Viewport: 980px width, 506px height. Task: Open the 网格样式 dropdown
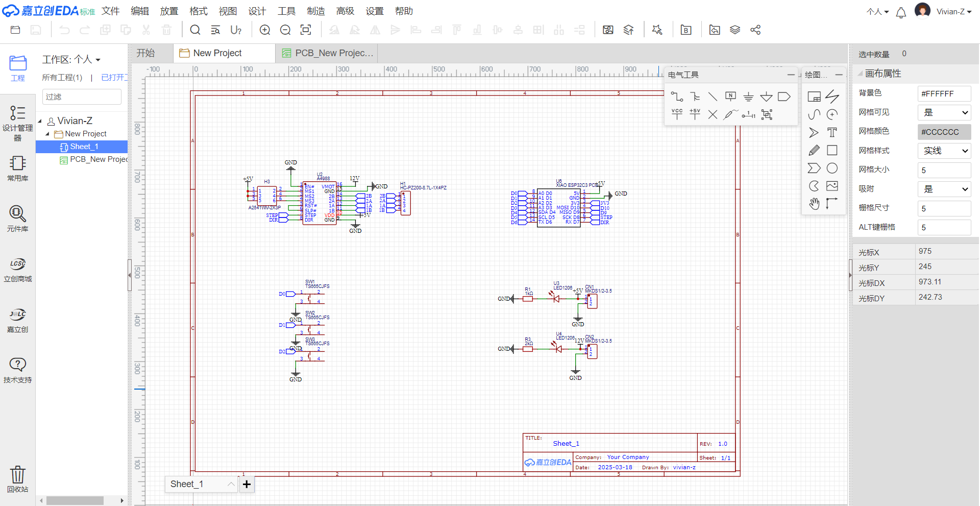944,151
